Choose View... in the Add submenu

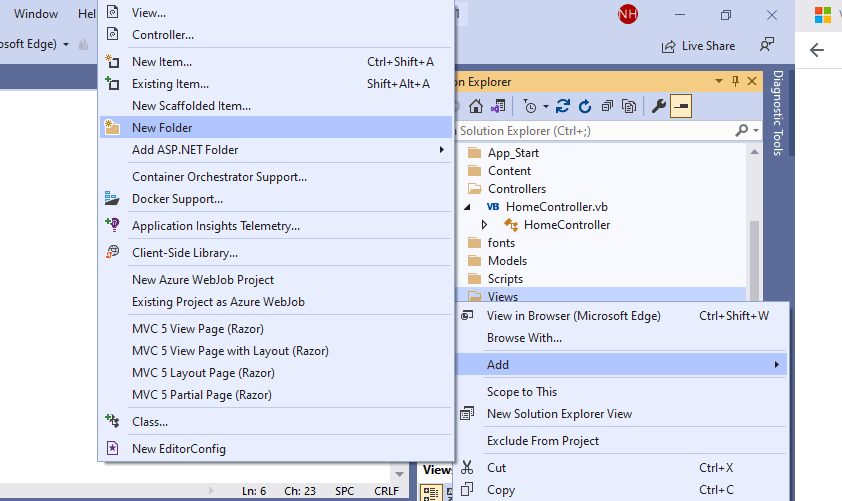tap(275, 13)
